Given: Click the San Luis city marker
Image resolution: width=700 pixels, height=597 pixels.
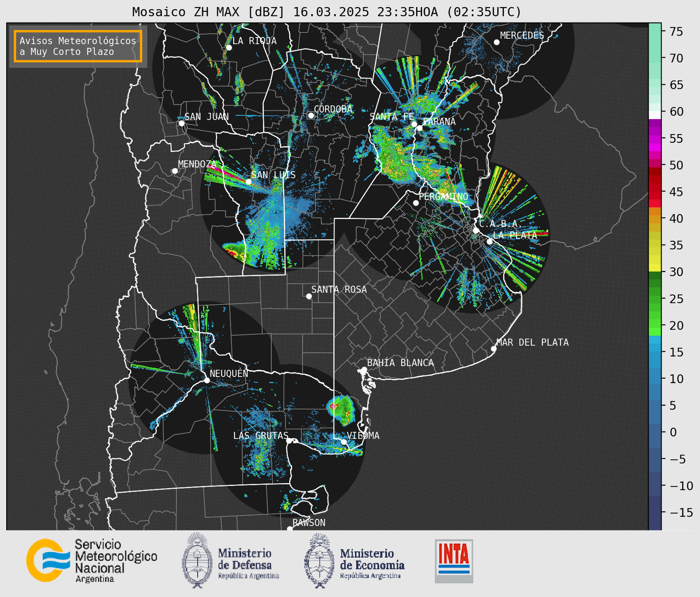Looking at the screenshot, I should (249, 182).
